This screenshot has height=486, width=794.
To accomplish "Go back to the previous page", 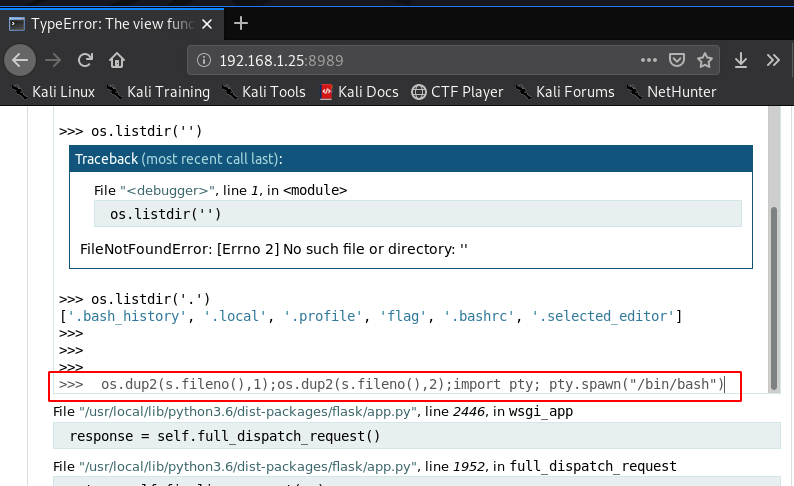I will (20, 60).
